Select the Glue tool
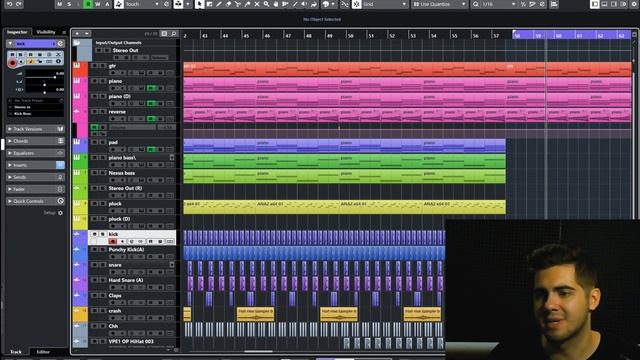 tap(247, 4)
